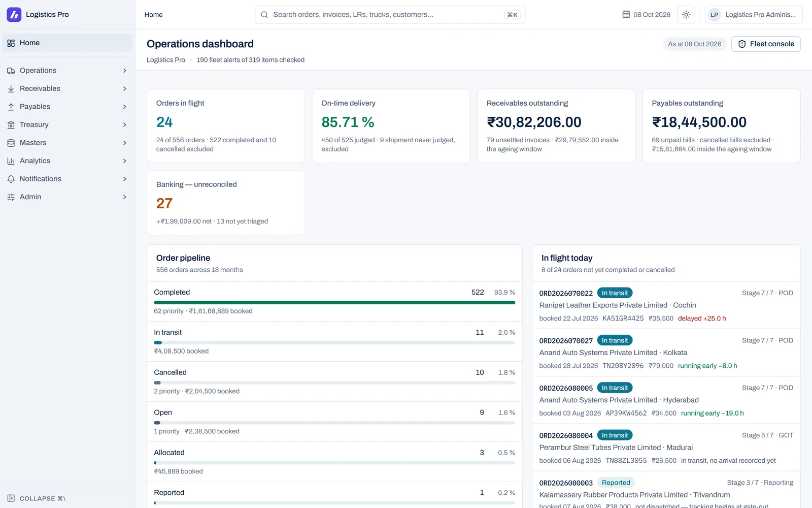Viewport: 812px width, 508px height.
Task: Open the Analytics sidebar section
Action: 67,161
